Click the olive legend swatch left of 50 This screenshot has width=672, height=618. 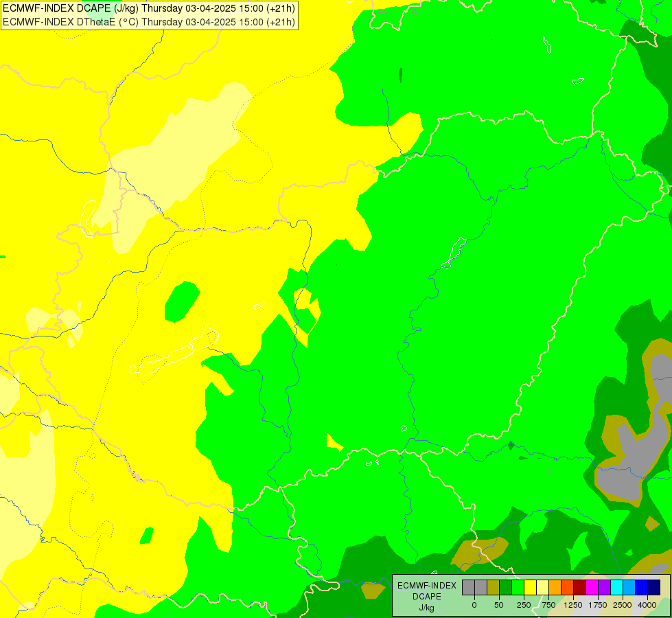pos(494,587)
